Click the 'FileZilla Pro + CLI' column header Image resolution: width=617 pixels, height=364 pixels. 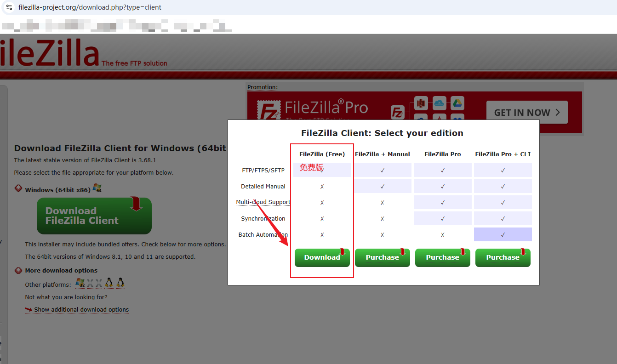point(503,154)
